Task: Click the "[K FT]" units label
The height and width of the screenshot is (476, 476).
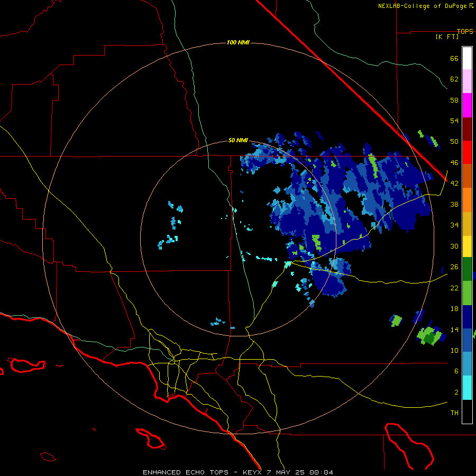Action: [x=447, y=36]
